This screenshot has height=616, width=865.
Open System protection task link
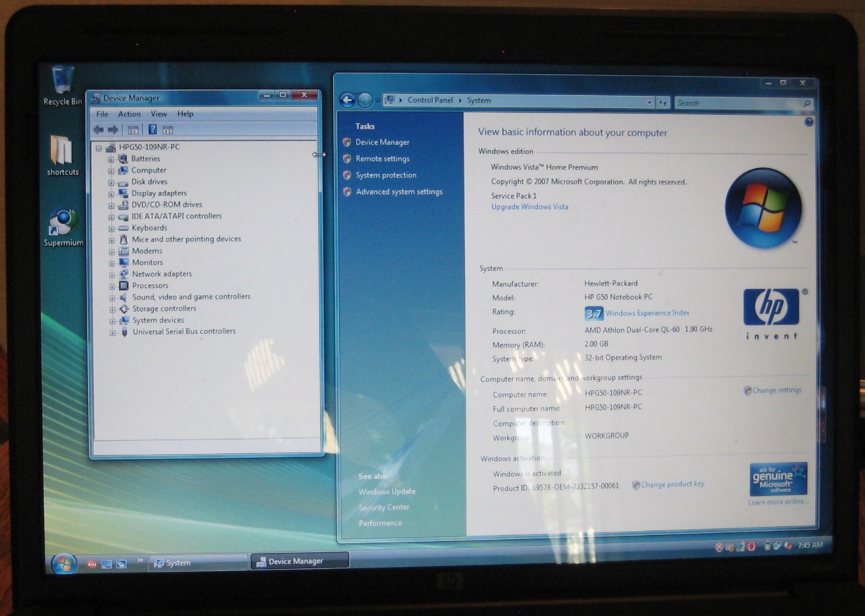(x=386, y=175)
